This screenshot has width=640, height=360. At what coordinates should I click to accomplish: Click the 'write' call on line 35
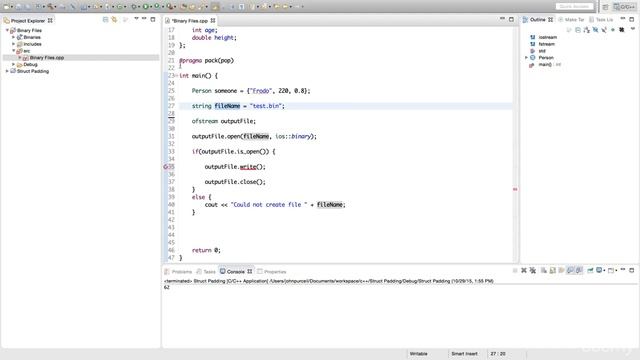tap(248, 167)
